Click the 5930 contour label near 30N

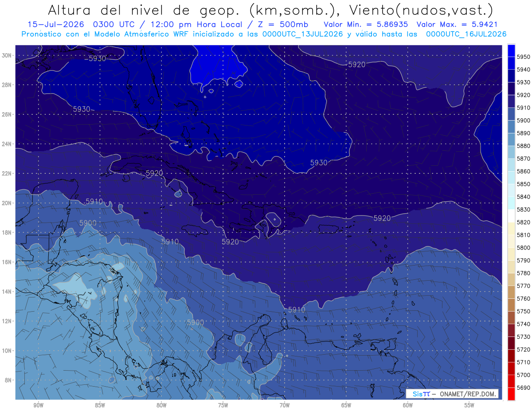coord(97,59)
